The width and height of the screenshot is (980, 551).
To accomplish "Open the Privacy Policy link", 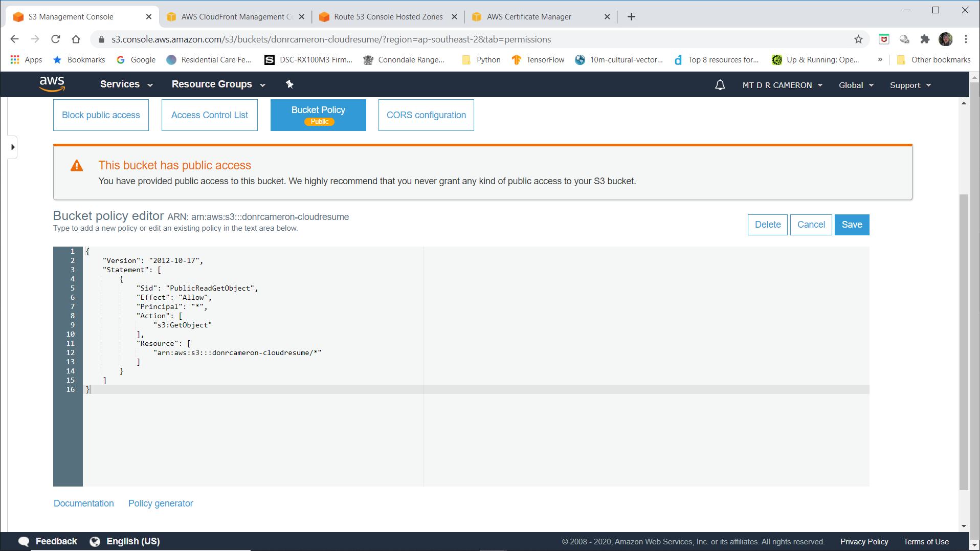I will [864, 542].
